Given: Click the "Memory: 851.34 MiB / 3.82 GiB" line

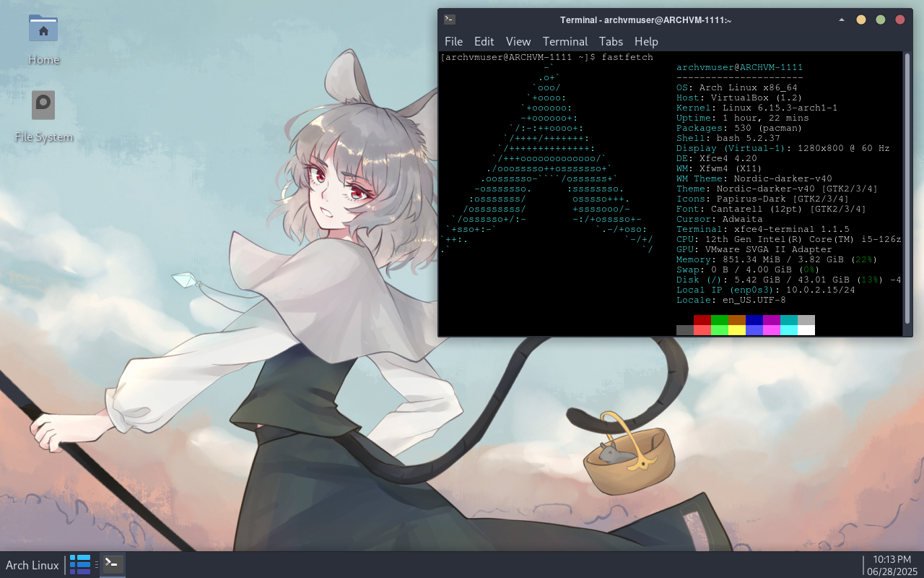Looking at the screenshot, I should pyautogui.click(x=777, y=259).
